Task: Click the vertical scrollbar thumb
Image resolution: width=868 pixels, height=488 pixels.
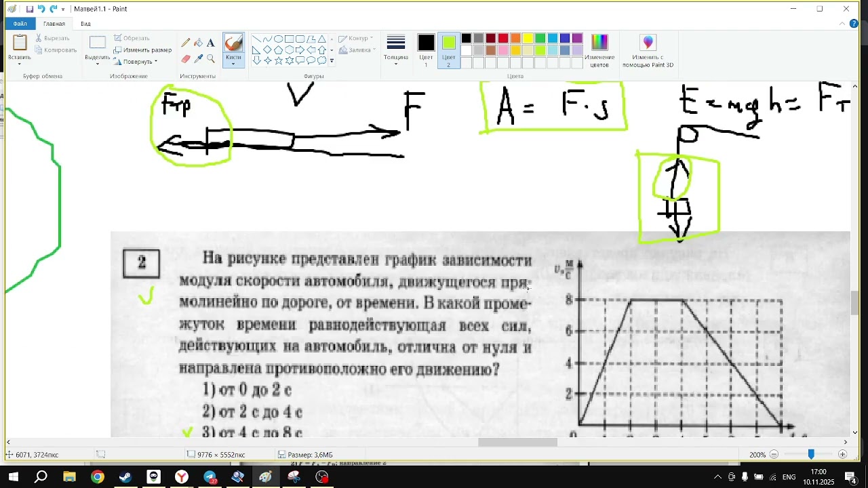Action: (x=855, y=302)
